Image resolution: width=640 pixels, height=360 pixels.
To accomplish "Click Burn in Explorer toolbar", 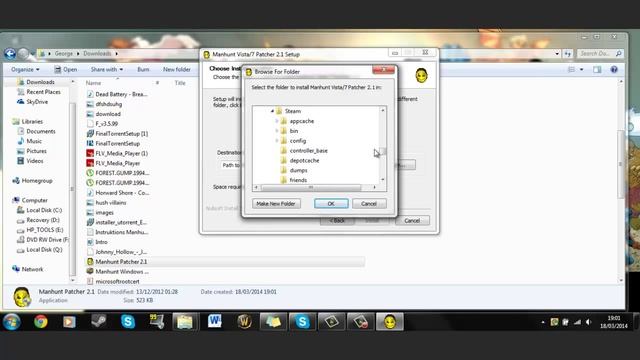I will [143, 69].
